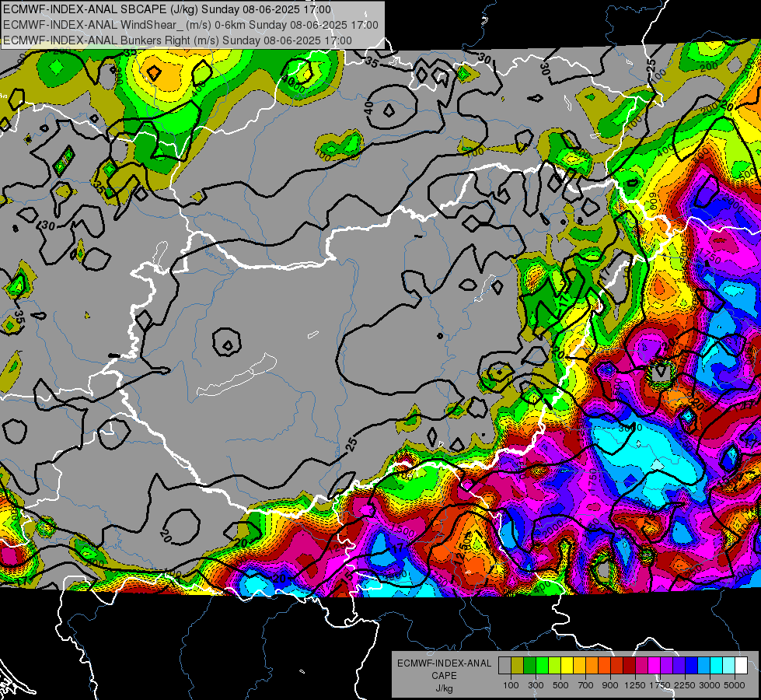Select the pure blue swatch right of 2250

point(692,666)
